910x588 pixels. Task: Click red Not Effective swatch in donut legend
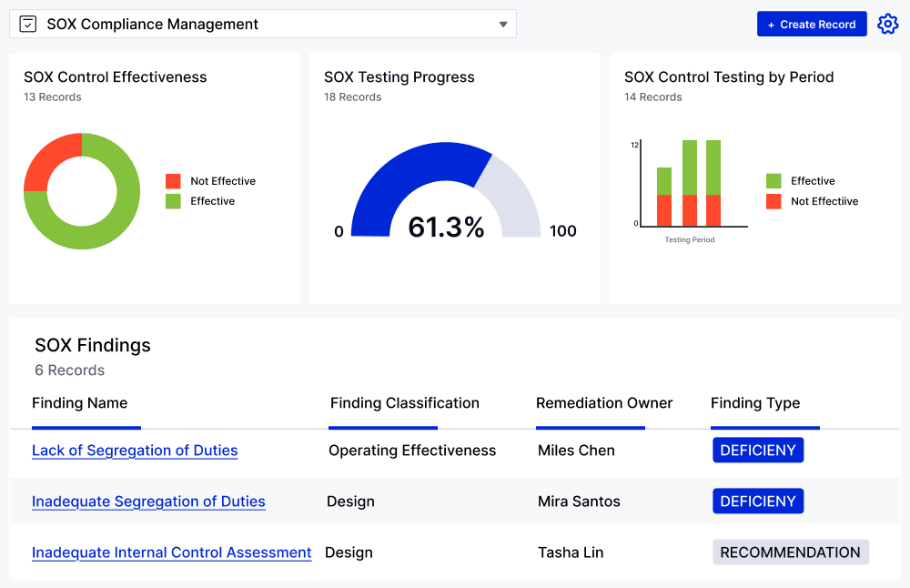(173, 181)
